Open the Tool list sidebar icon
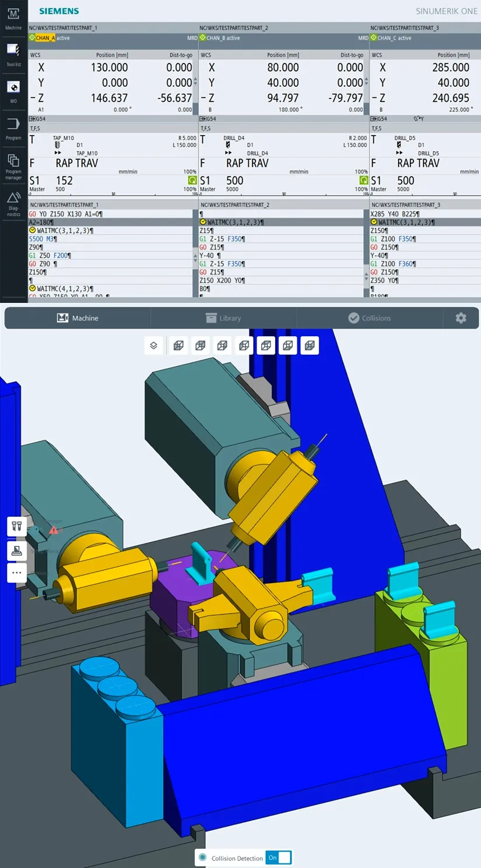 [13, 54]
